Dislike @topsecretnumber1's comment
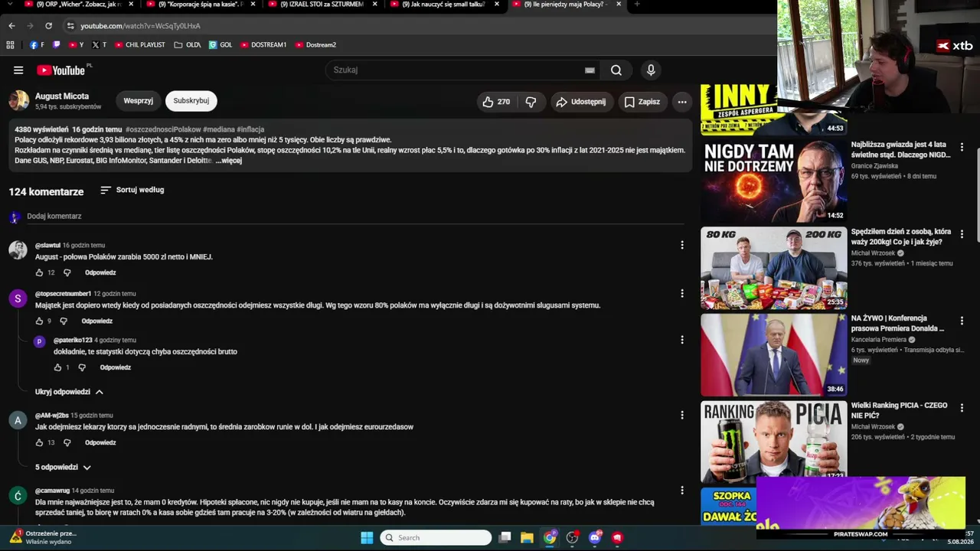Image resolution: width=980 pixels, height=551 pixels. (63, 321)
